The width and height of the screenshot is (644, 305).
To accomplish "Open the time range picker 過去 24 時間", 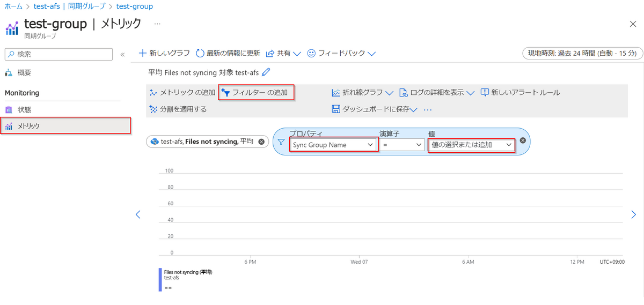I will (x=582, y=53).
